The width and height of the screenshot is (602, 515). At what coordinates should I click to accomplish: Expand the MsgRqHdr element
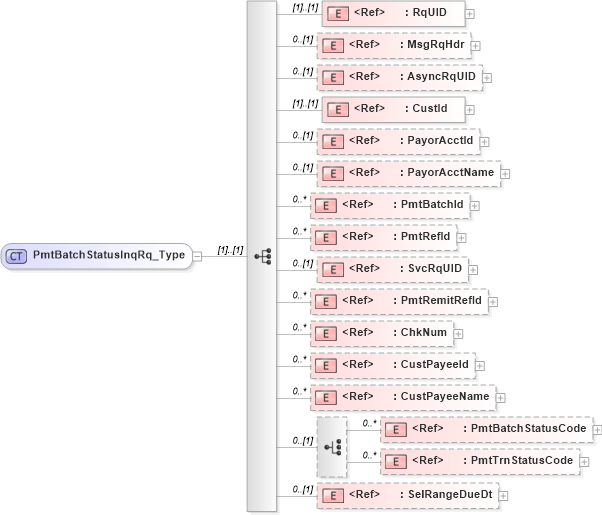point(476,46)
